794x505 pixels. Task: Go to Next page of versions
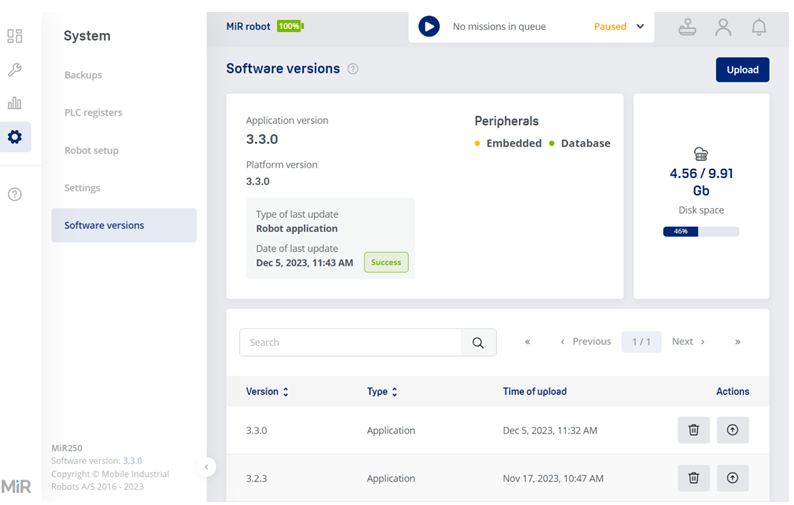688,342
